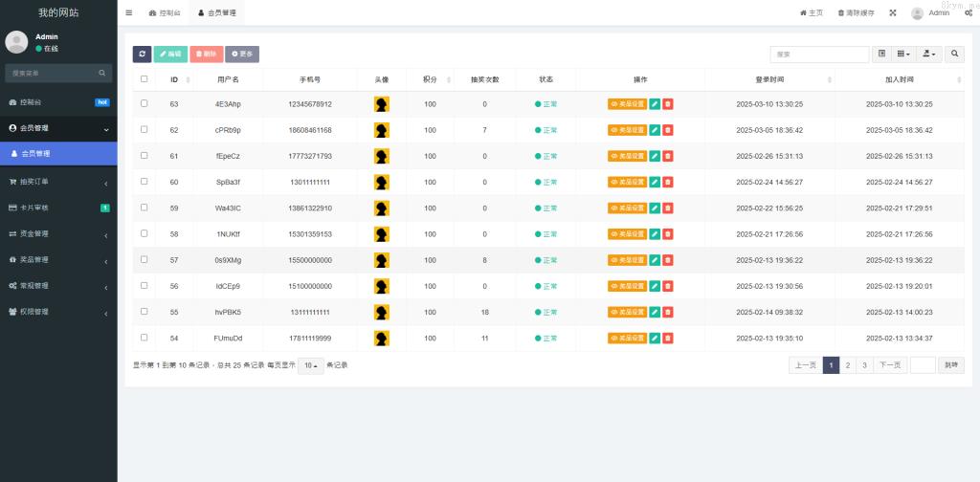Click the search magnifier button above table
Screen dimensions: 980x482
coord(954,55)
